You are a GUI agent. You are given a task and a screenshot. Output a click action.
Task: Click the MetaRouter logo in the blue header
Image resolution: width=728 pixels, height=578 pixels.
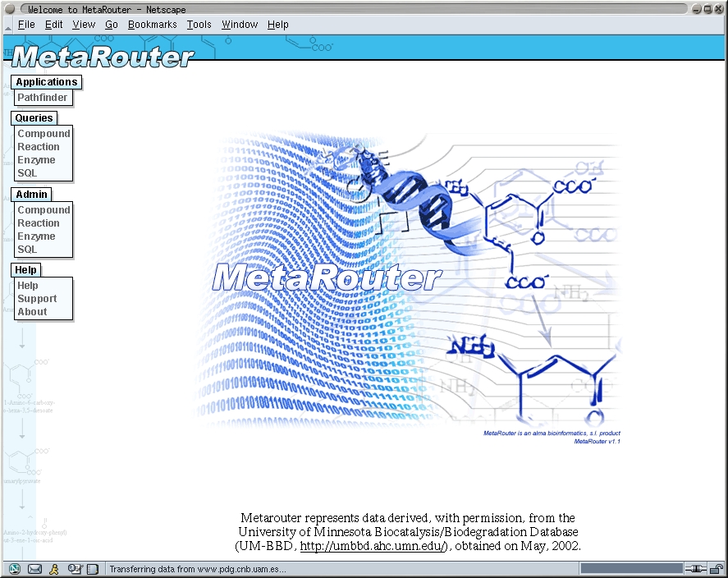[102, 57]
